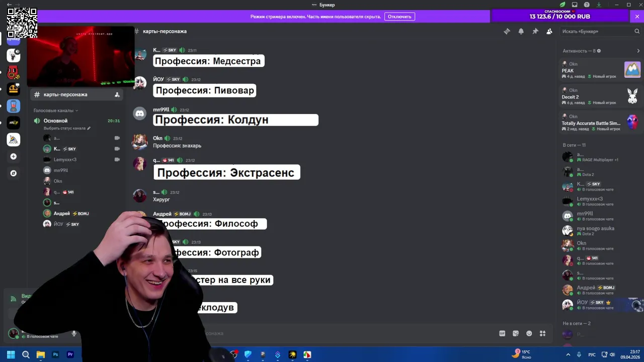This screenshot has width=644, height=362.
Task: Open Профессия: Пивовар image message
Action: click(x=205, y=90)
